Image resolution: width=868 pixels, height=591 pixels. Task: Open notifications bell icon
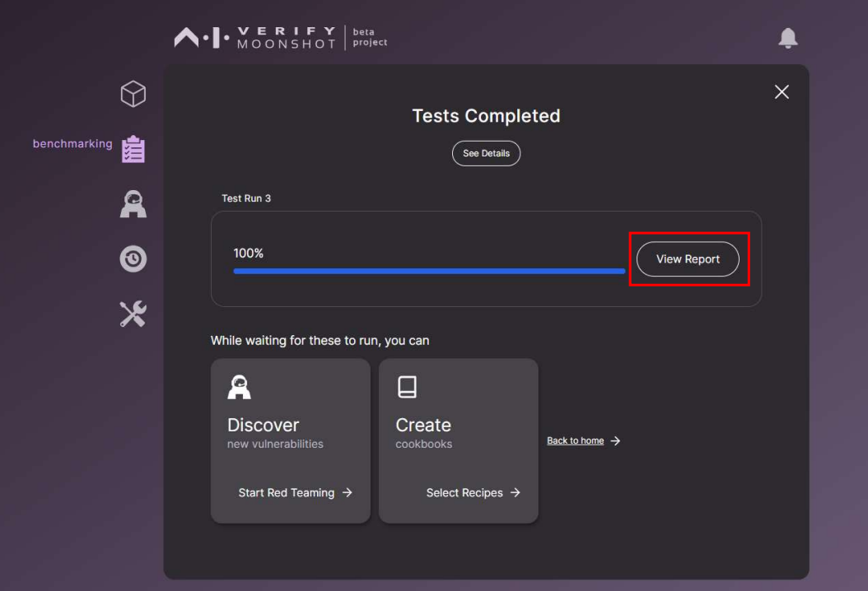tap(788, 38)
